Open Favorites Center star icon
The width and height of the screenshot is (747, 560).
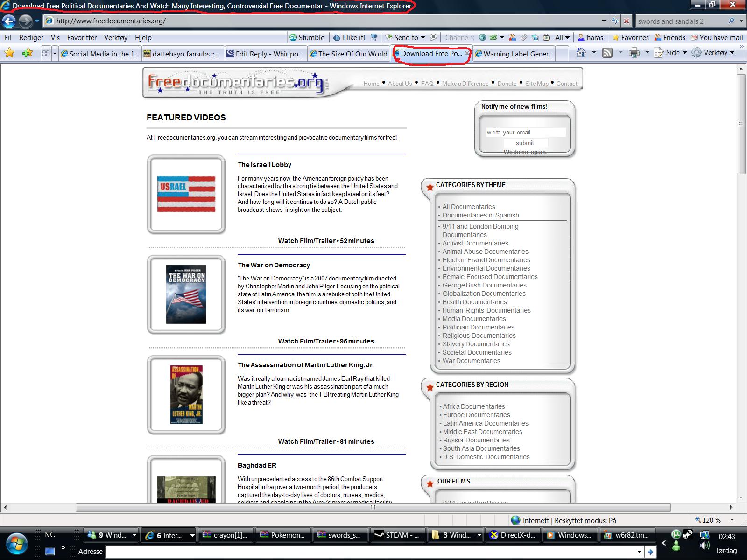[x=9, y=53]
